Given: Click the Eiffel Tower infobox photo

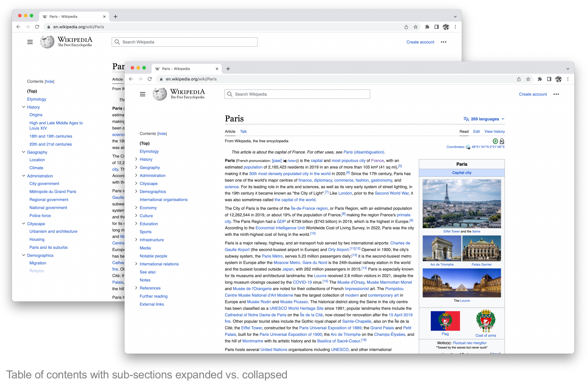Looking at the screenshot, I should (461, 203).
